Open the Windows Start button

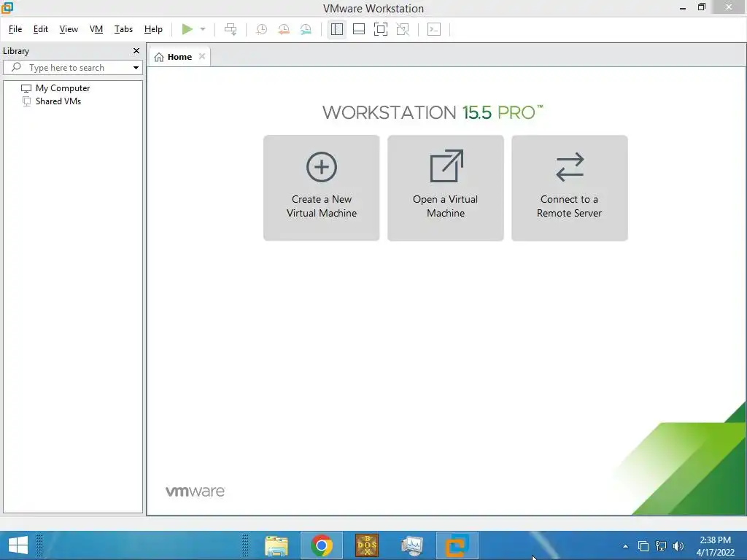click(18, 545)
